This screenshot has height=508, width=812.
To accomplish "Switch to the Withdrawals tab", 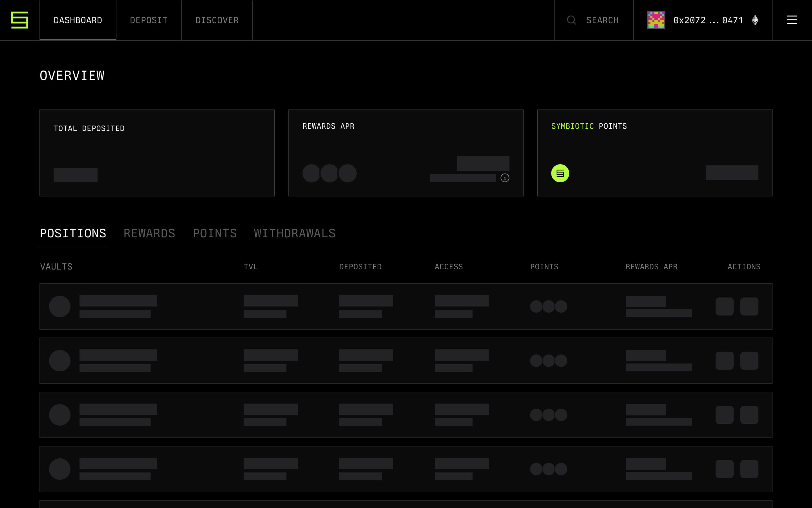I will tap(295, 233).
